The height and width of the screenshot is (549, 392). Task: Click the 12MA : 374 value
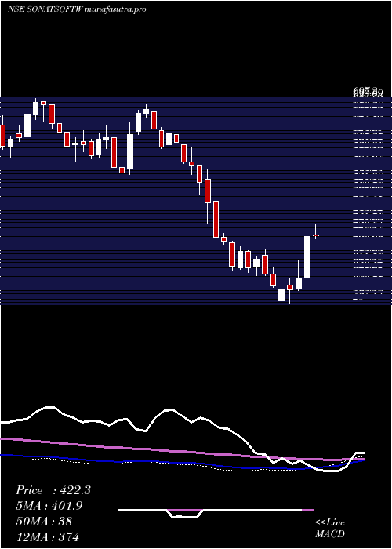[47, 536]
